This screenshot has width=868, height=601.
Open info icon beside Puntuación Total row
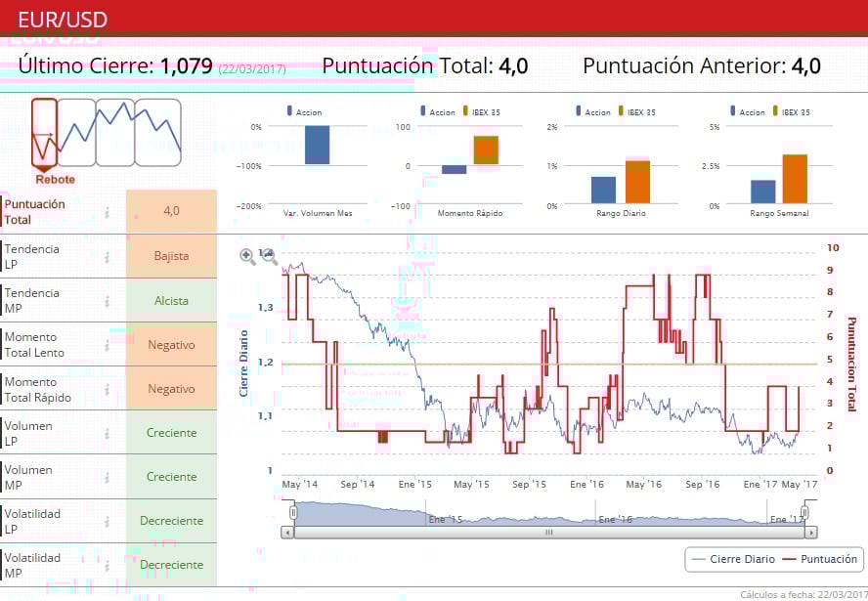pos(108,212)
